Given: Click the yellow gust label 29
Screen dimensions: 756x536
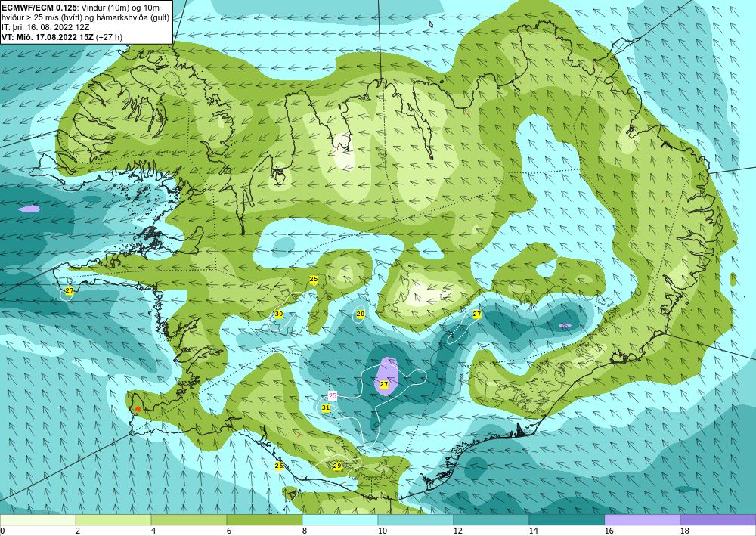Looking at the screenshot, I should tap(337, 466).
